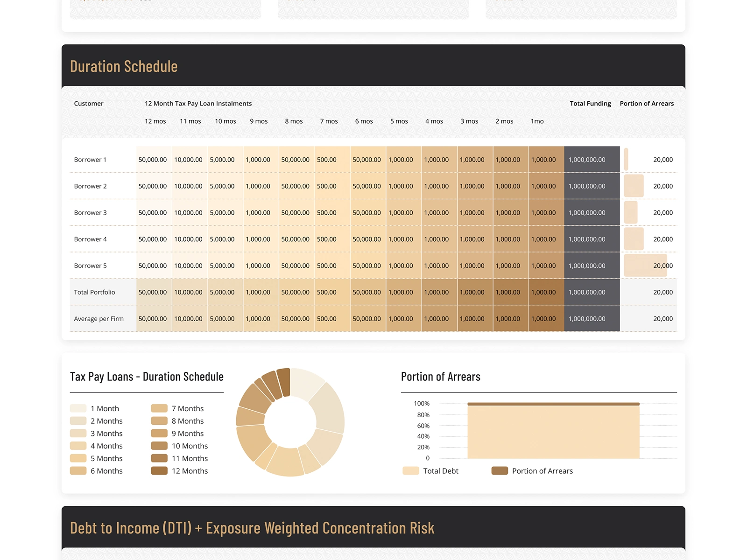Click the 12 mos column header
Viewport: 747px width, 560px height.
(x=155, y=121)
